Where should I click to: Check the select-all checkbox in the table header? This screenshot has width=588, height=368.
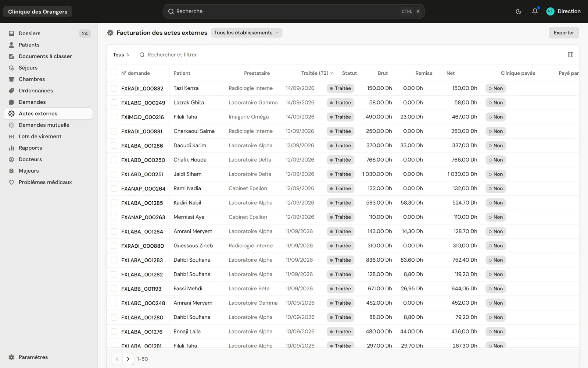114,72
